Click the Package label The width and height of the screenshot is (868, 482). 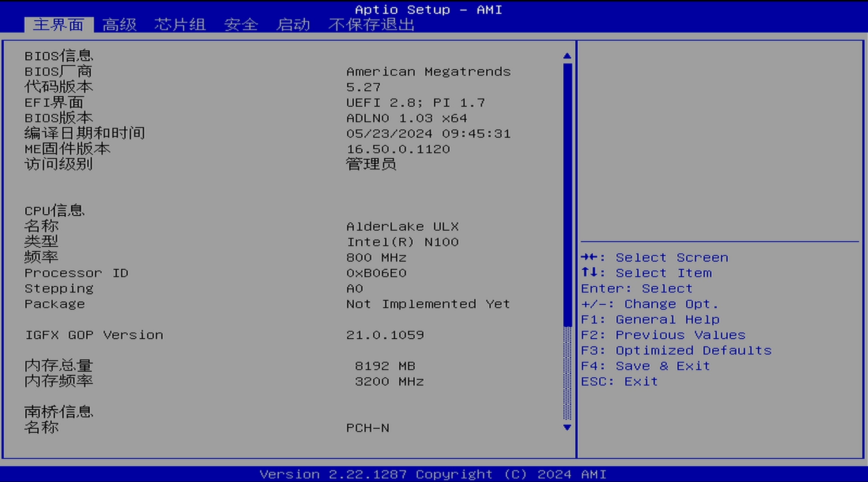(x=55, y=304)
